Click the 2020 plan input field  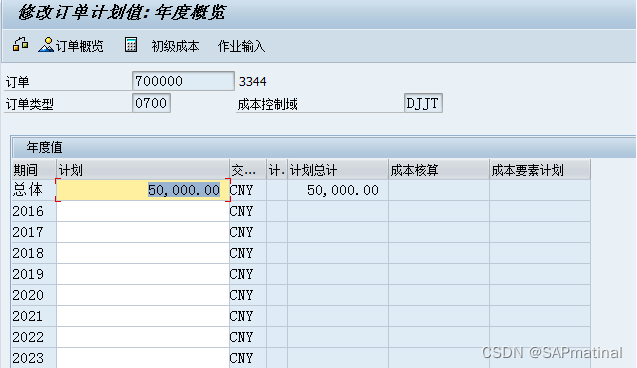coord(143,295)
